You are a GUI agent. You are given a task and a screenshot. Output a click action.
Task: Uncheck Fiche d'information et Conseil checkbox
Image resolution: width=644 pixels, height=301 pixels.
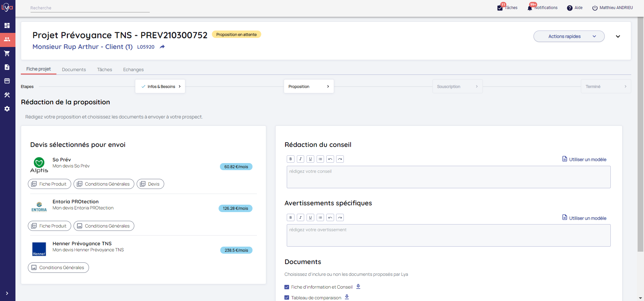point(287,287)
